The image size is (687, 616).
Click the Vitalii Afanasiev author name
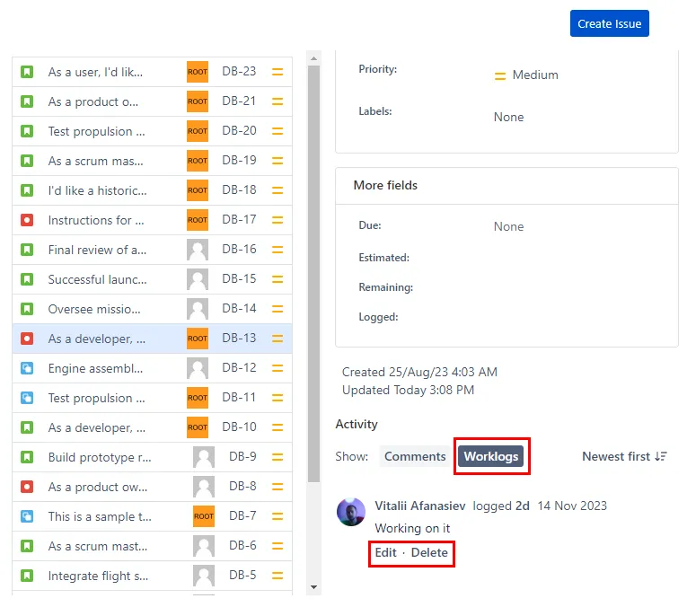(419, 506)
